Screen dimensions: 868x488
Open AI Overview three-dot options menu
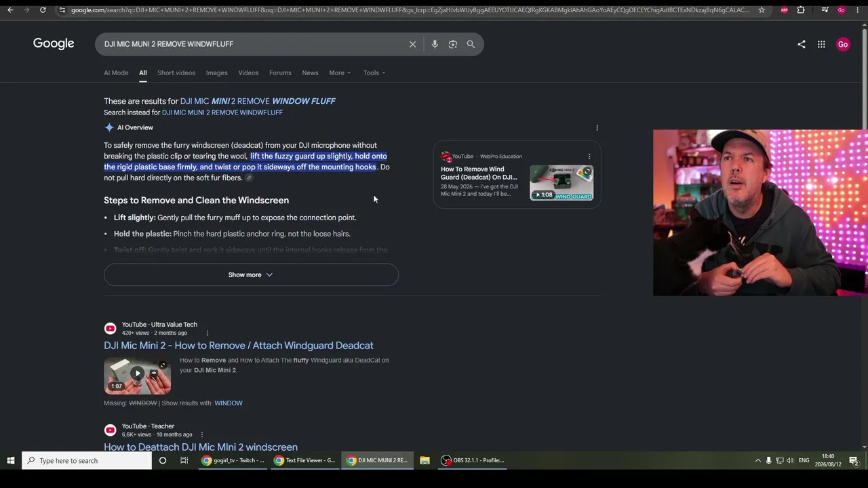[x=597, y=127]
